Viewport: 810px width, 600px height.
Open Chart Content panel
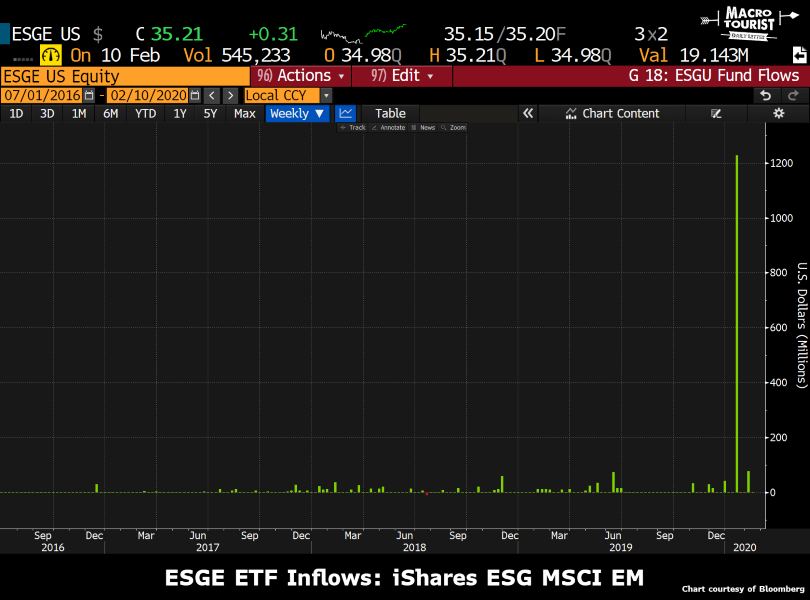[x=612, y=113]
